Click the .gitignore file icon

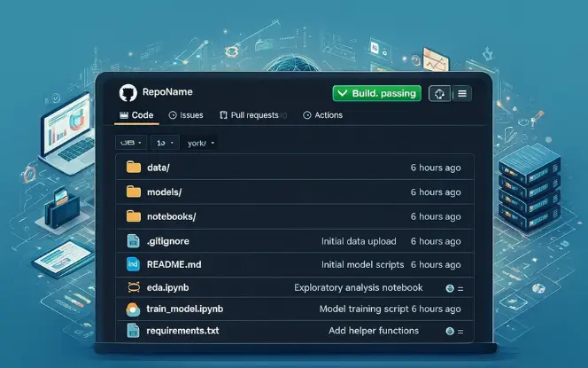point(134,241)
